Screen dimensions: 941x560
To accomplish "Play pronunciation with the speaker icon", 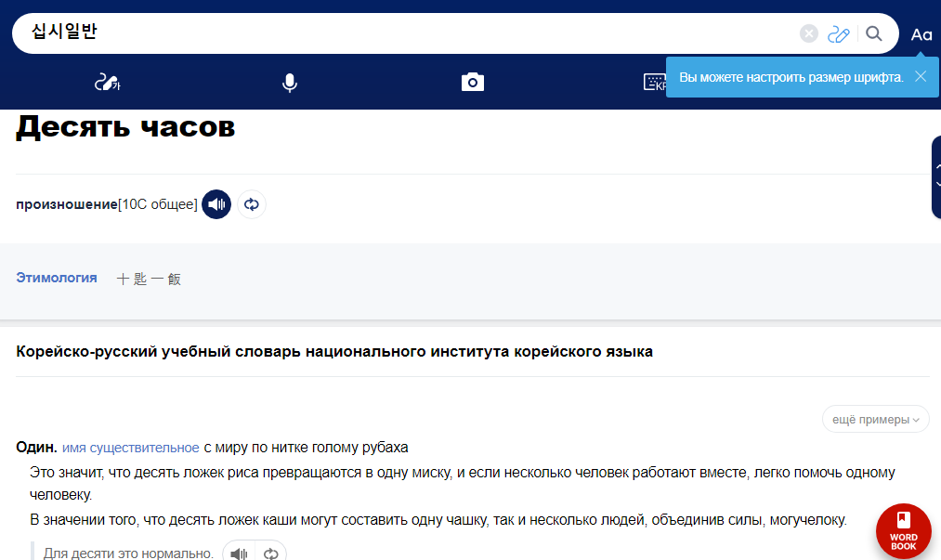I will click(216, 204).
